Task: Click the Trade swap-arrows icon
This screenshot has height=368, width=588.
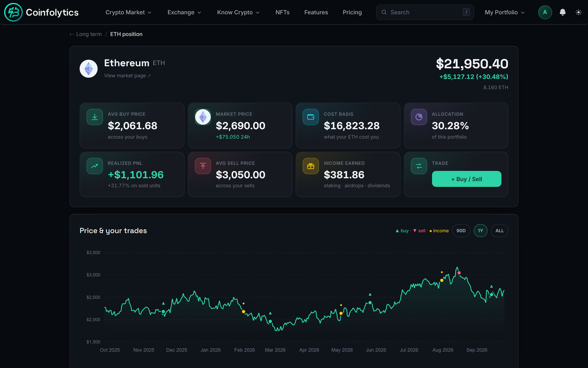Action: 419,166
